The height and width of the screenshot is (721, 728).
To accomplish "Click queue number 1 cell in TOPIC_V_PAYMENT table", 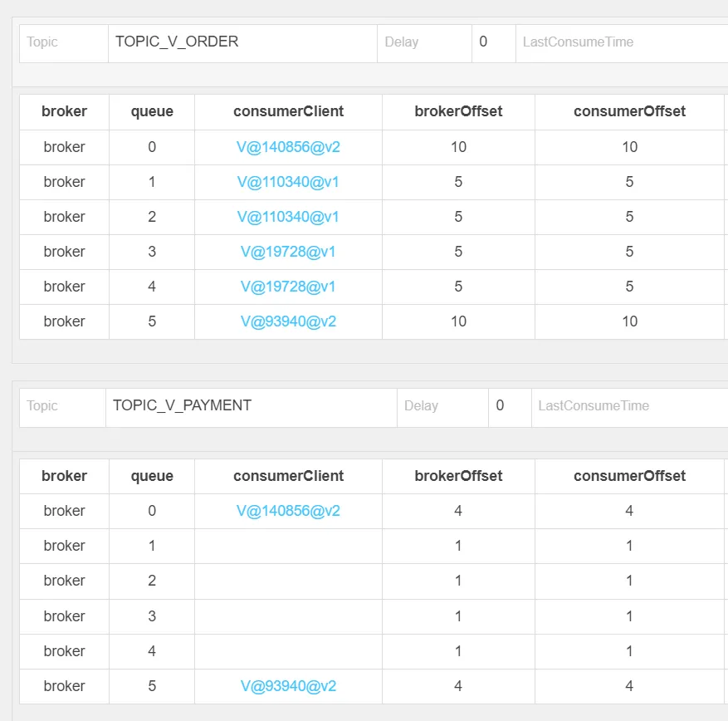I will pyautogui.click(x=152, y=546).
